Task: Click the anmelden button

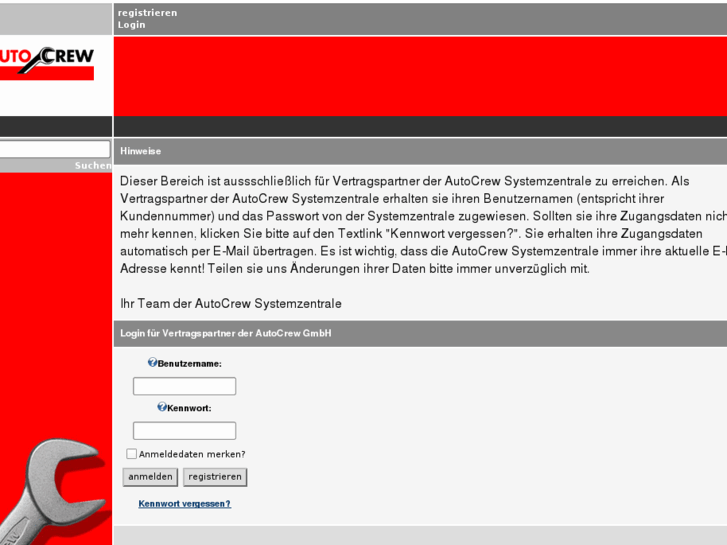Action: coord(150,477)
